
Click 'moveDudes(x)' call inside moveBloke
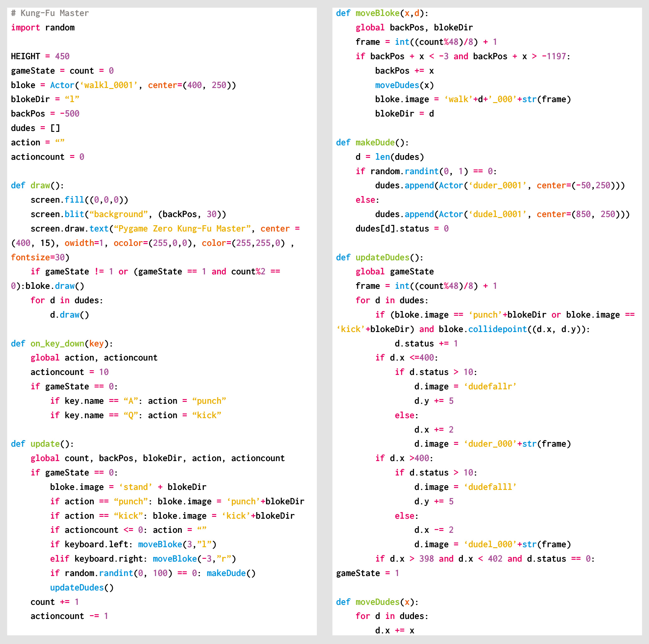[404, 85]
